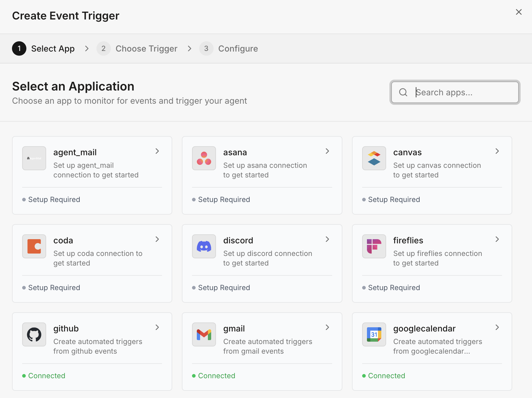This screenshot has width=532, height=398.
Task: Open asana card chevron arrow
Action: coord(327,151)
